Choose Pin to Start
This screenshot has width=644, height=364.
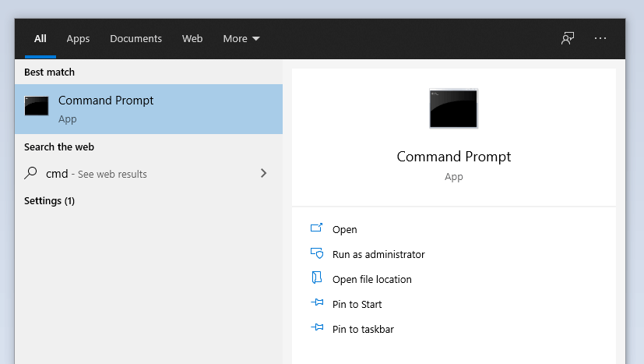click(x=357, y=304)
